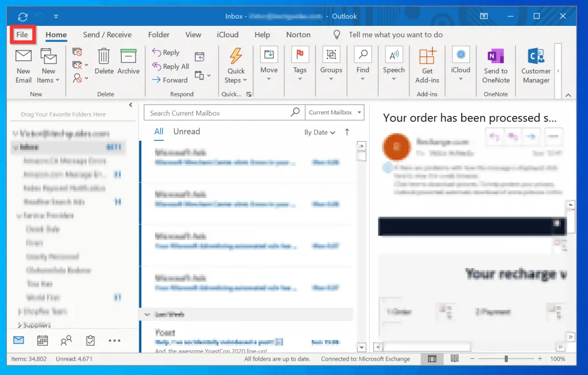588x375 pixels.
Task: Click the Ignore conversation icon
Action: pyautogui.click(x=77, y=52)
